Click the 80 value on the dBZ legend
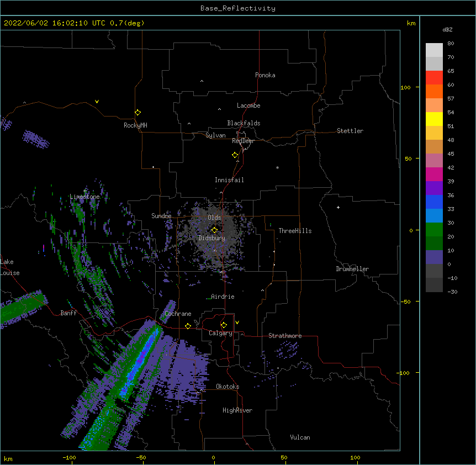 point(451,44)
